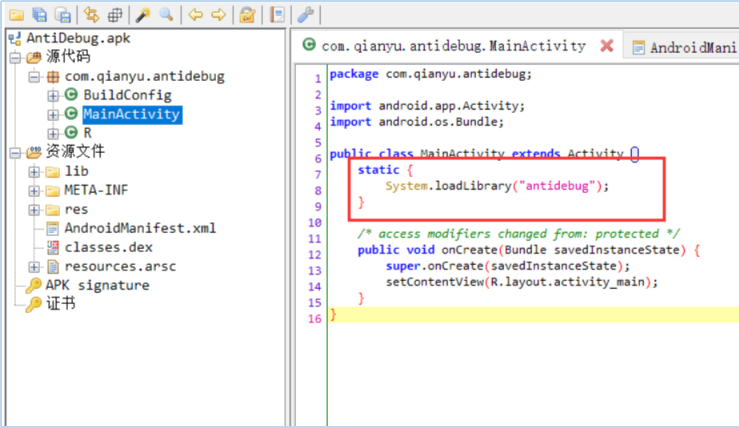The height and width of the screenshot is (428, 740).
Task: Click the 'static {' code line
Action: 385,170
